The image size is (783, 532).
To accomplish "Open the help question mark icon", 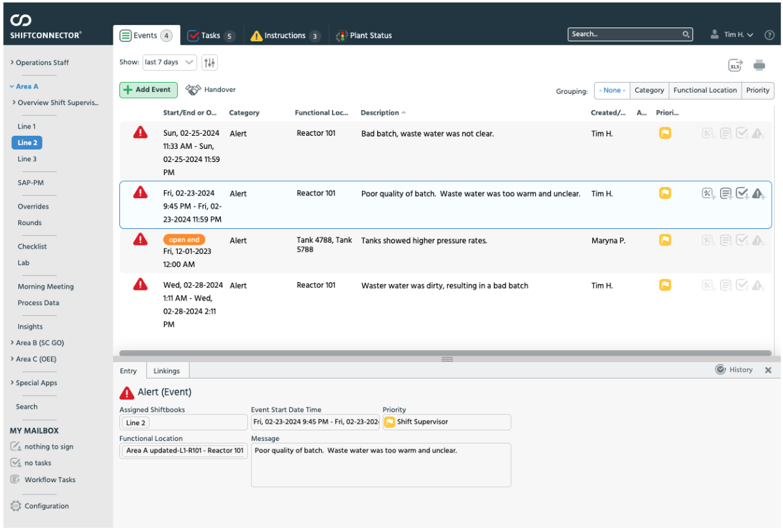I will coord(769,35).
